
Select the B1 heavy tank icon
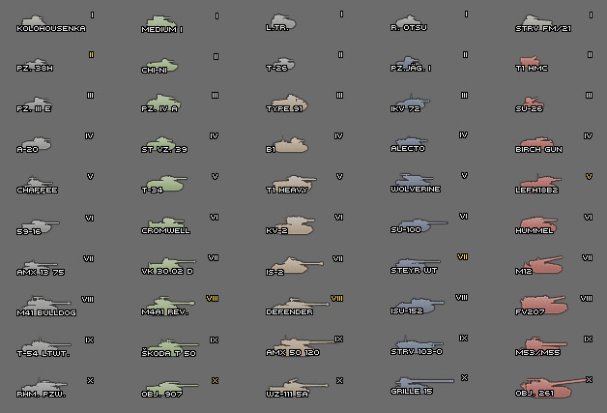pos(291,144)
